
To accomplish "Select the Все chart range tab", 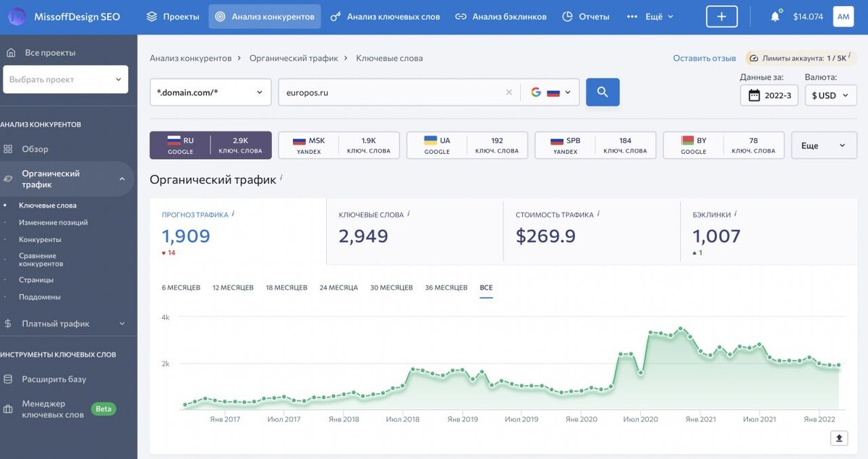I will point(486,288).
